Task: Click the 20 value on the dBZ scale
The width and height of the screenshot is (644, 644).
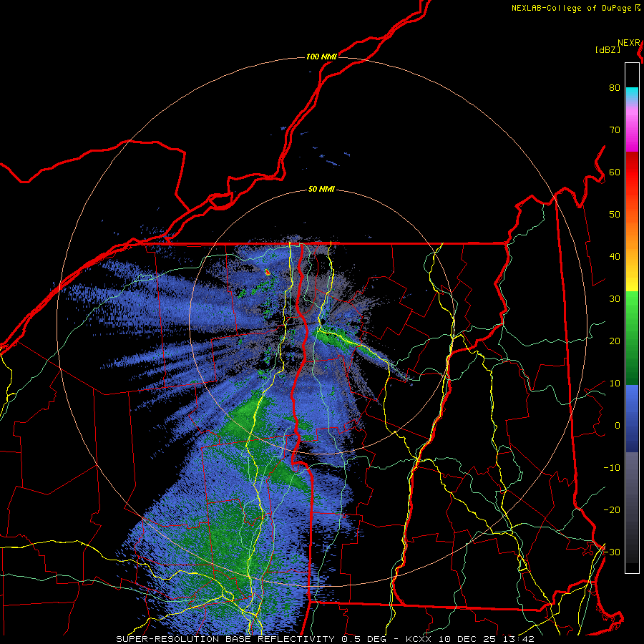Action: click(x=615, y=341)
